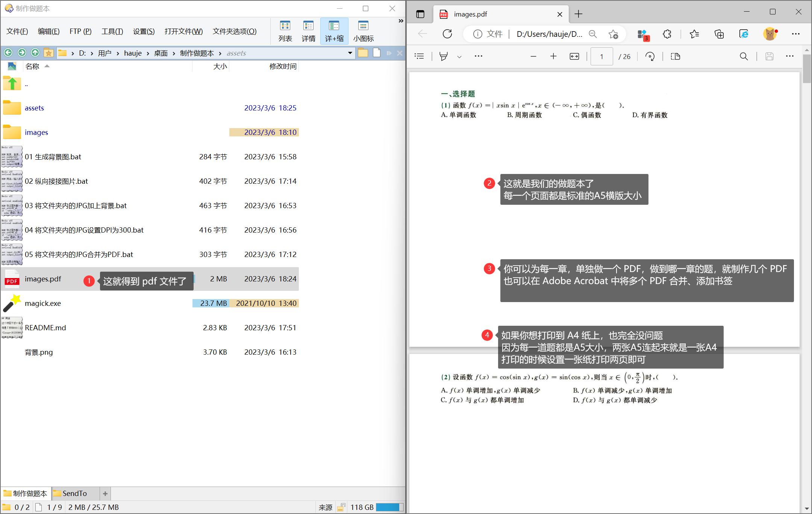This screenshot has height=514, width=812.
Task: Click the PDF rotate icon
Action: [650, 56]
